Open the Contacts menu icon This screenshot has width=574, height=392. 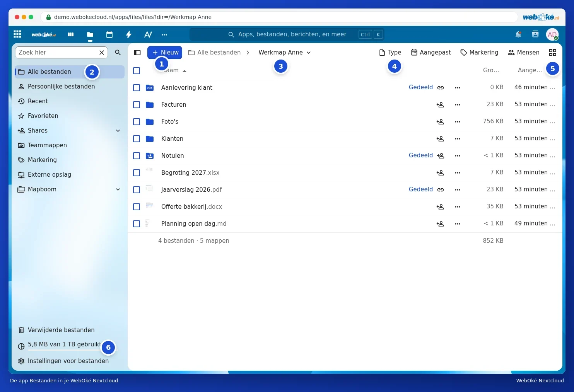click(535, 34)
